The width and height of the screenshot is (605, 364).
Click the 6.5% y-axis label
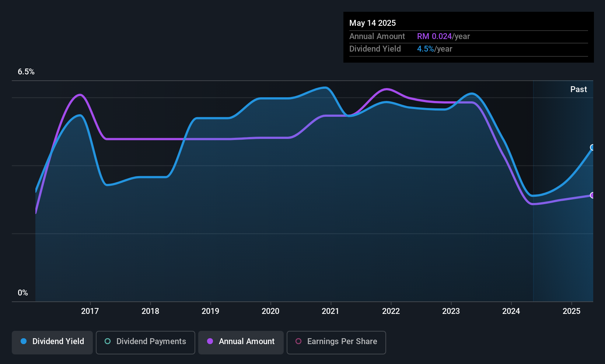point(26,72)
